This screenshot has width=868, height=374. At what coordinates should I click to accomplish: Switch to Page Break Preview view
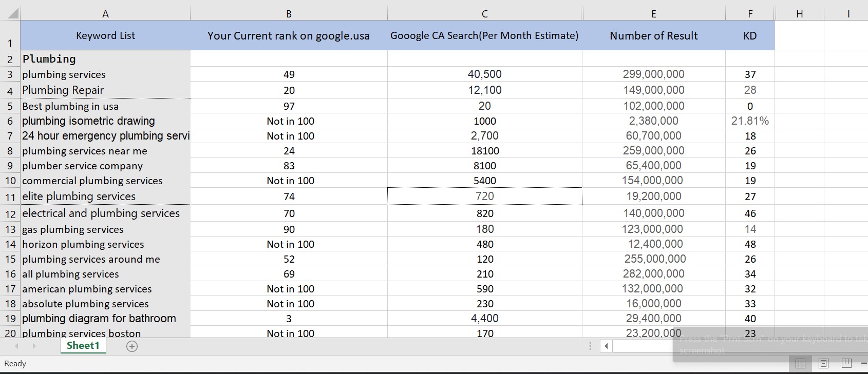click(846, 364)
